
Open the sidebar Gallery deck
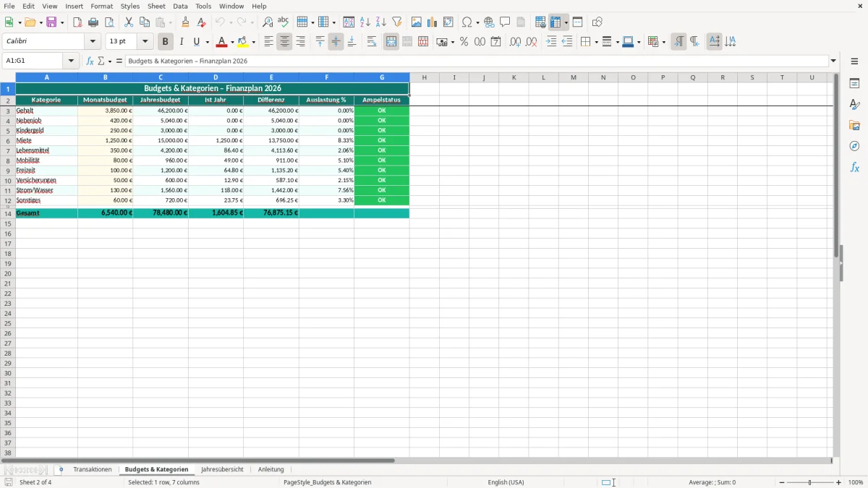[x=854, y=125]
